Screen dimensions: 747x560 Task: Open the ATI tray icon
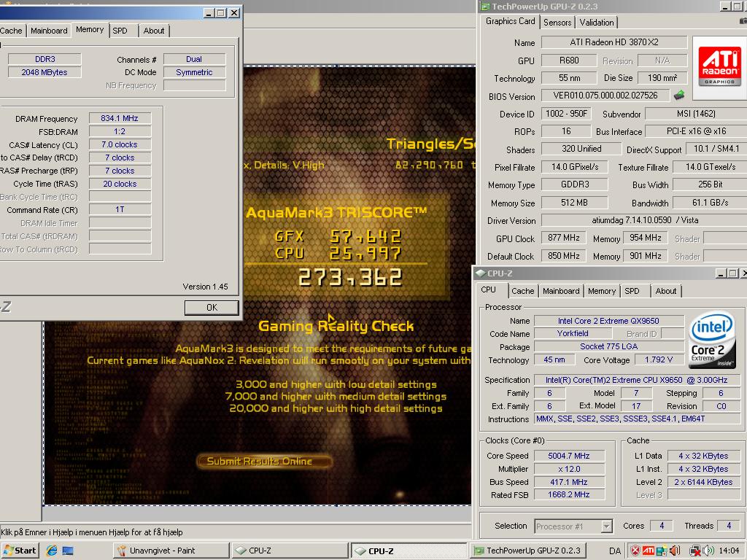coord(649,551)
